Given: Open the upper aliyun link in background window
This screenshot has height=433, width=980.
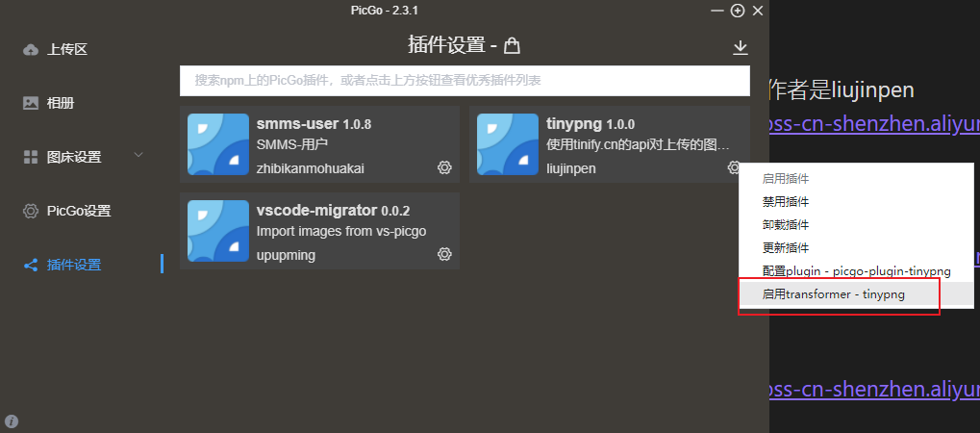Looking at the screenshot, I should 874,125.
